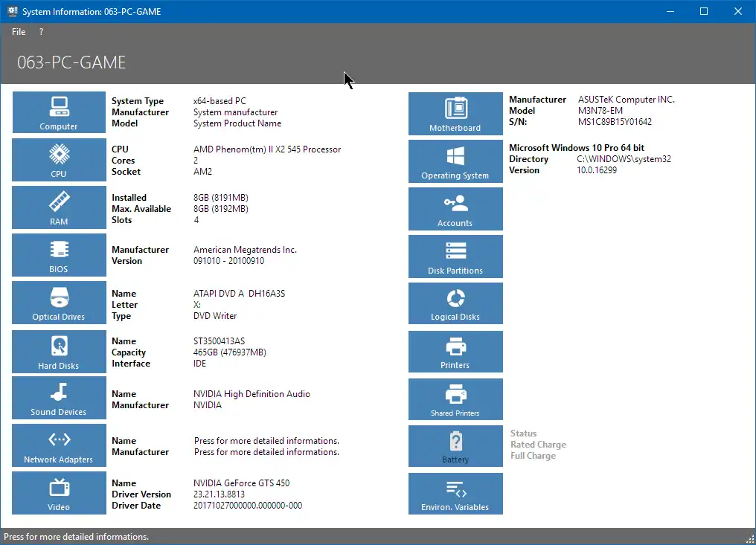Select the AMD Phenom II X2 545 Processor text
The width and height of the screenshot is (756, 545).
[x=267, y=149]
